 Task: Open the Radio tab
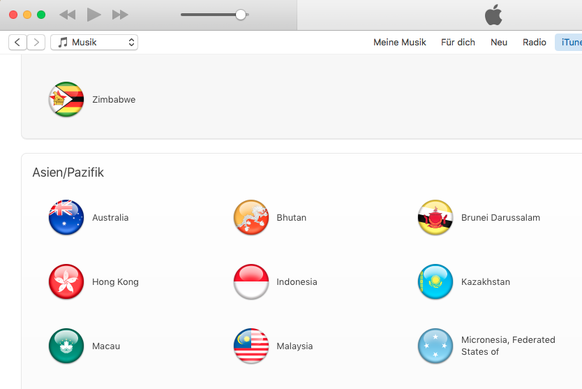534,42
